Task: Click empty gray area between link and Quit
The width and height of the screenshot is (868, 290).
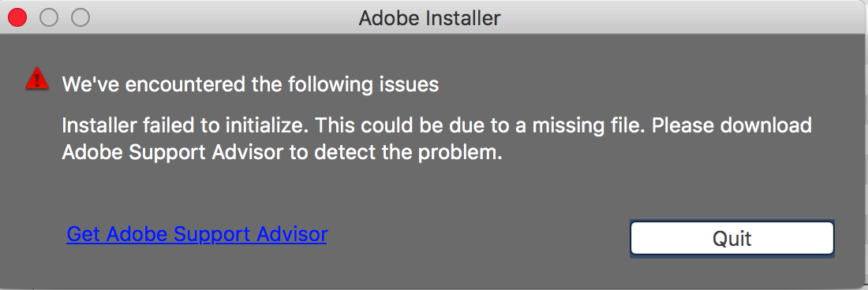Action: 476,237
